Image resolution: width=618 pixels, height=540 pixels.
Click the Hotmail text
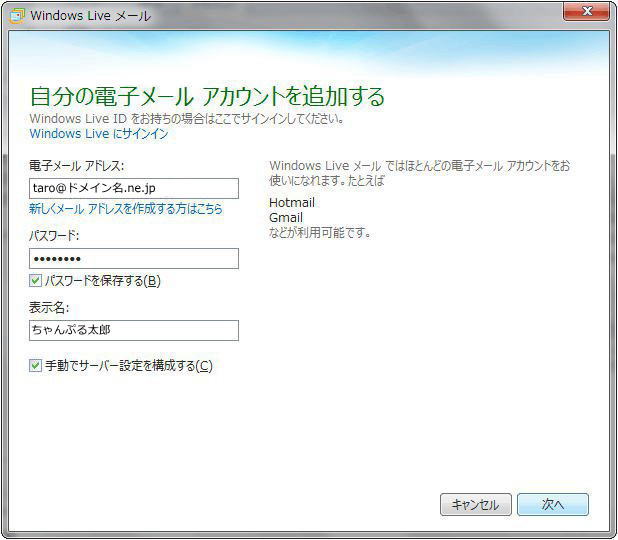click(292, 203)
